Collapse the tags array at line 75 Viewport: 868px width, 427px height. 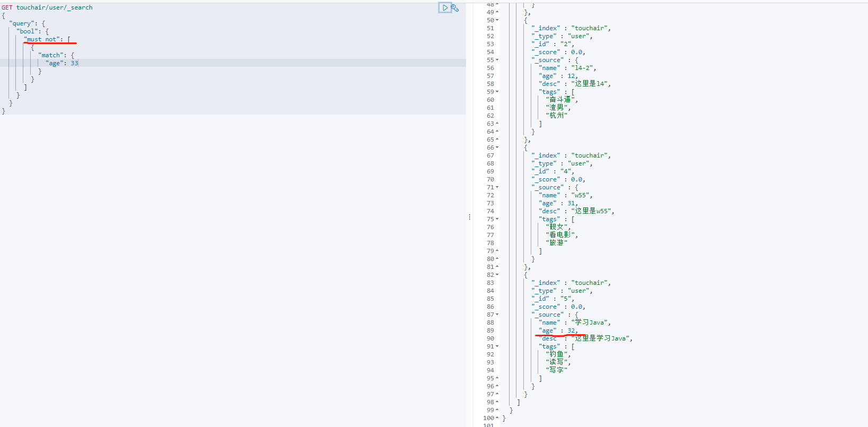coord(497,219)
